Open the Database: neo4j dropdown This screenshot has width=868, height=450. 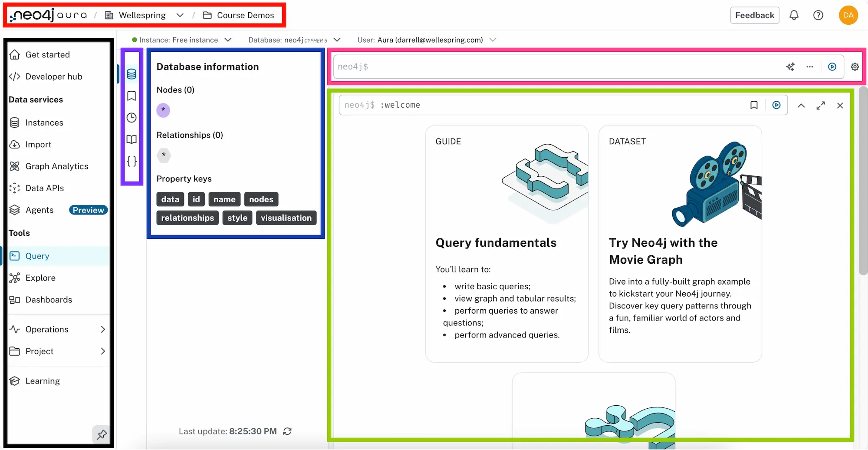coord(294,40)
